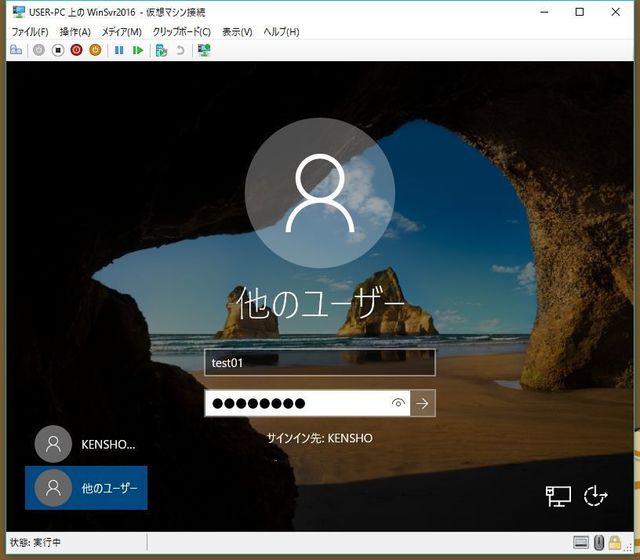Pause the virtual machine

coord(120,49)
